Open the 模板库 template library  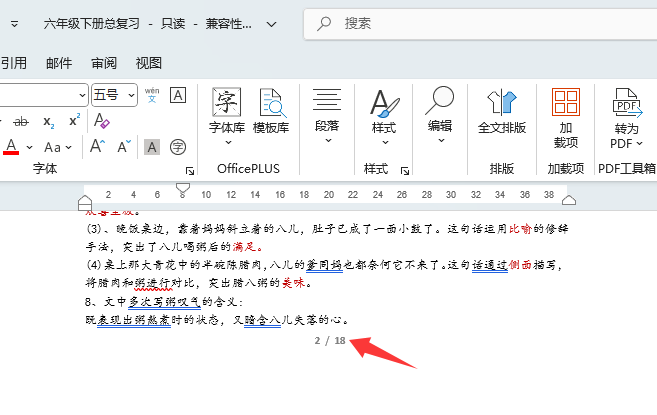pyautogui.click(x=271, y=111)
